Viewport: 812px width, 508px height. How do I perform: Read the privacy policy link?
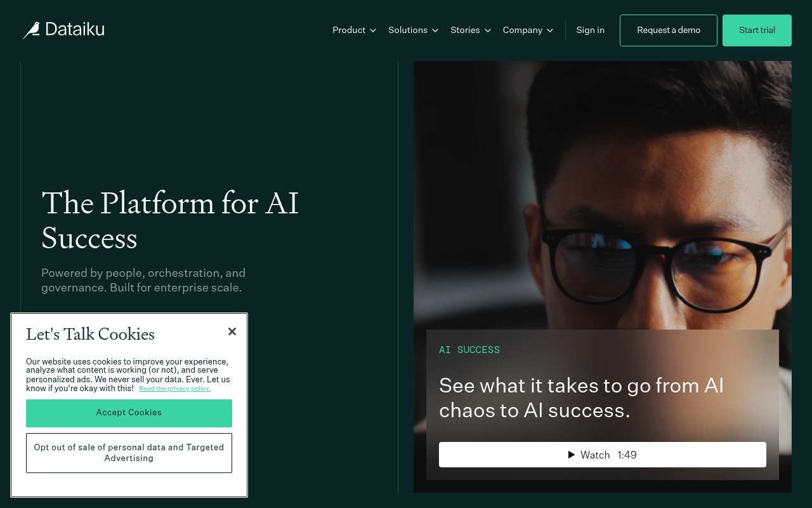click(x=174, y=389)
